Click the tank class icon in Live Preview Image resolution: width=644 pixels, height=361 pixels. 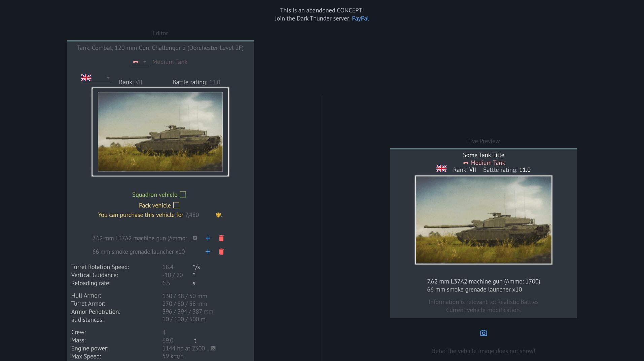pyautogui.click(x=466, y=163)
